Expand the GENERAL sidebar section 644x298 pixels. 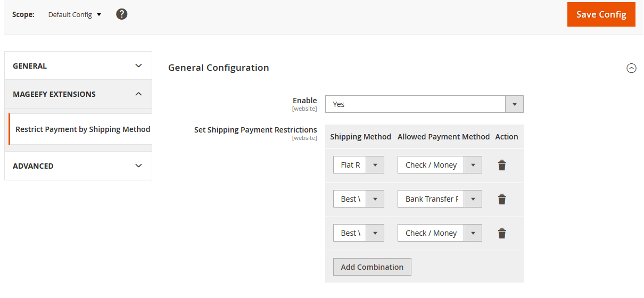(78, 66)
